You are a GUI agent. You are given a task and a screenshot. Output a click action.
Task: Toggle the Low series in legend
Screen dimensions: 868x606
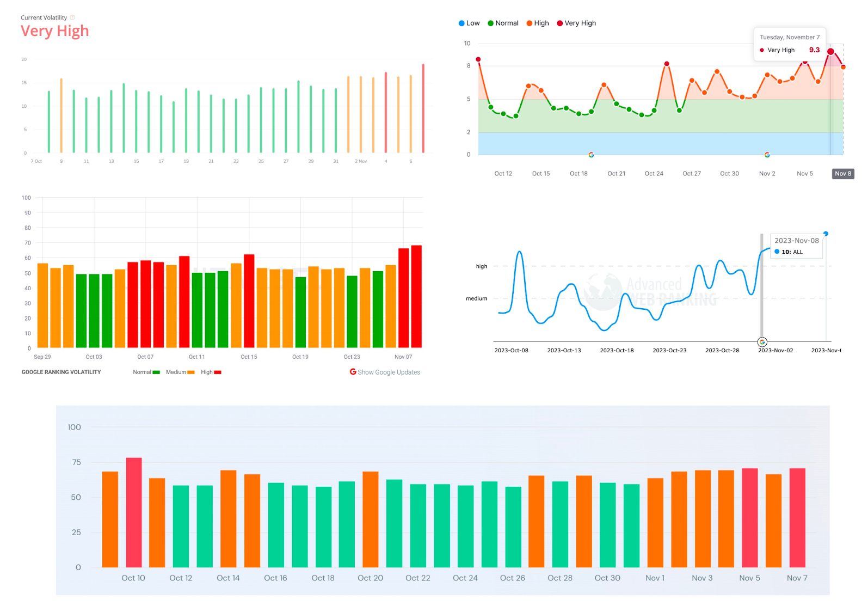469,23
